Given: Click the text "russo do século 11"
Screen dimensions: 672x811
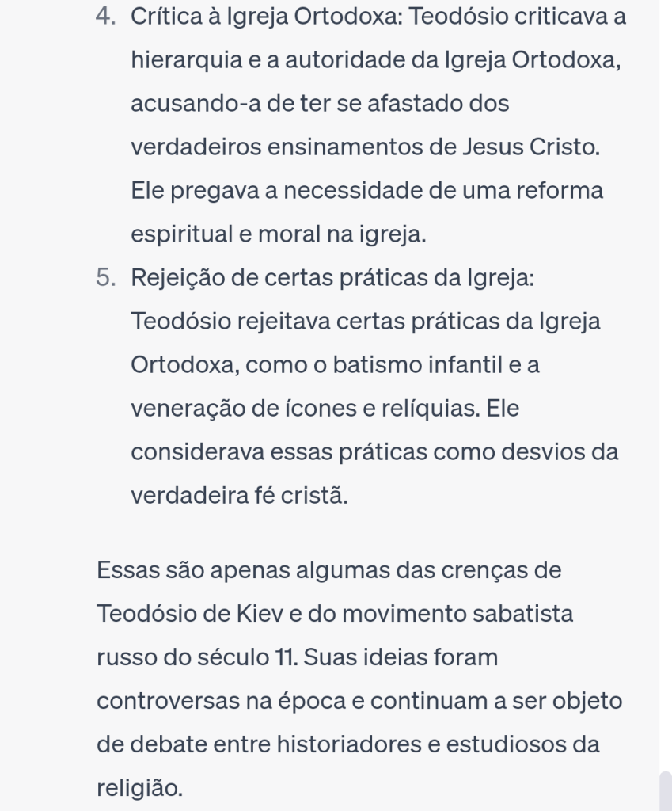Looking at the screenshot, I should click(196, 657).
